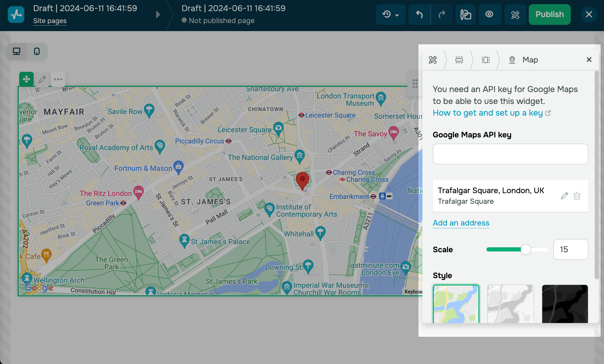
Task: Open the Site pages link
Action: pos(50,21)
